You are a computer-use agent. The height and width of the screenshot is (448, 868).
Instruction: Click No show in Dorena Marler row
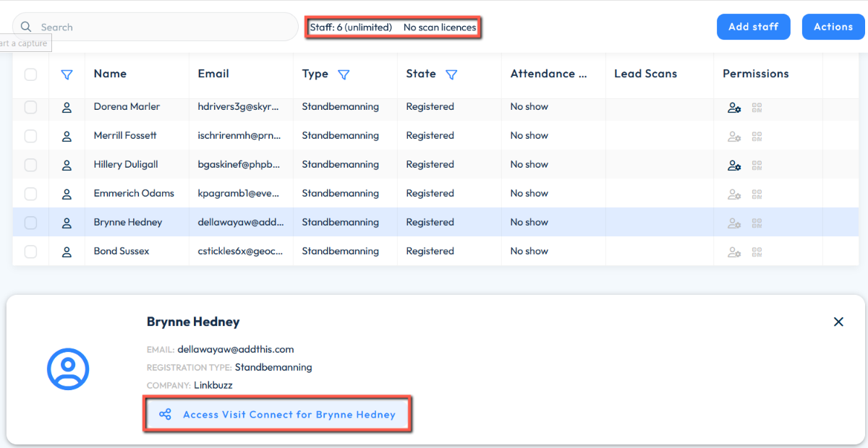pyautogui.click(x=529, y=107)
